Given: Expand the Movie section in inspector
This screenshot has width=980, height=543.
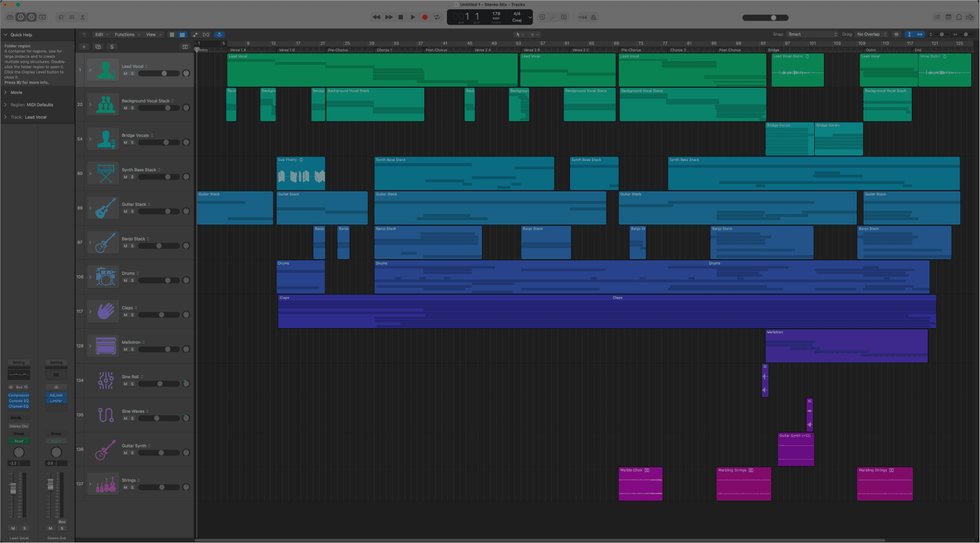Looking at the screenshot, I should click(5, 92).
